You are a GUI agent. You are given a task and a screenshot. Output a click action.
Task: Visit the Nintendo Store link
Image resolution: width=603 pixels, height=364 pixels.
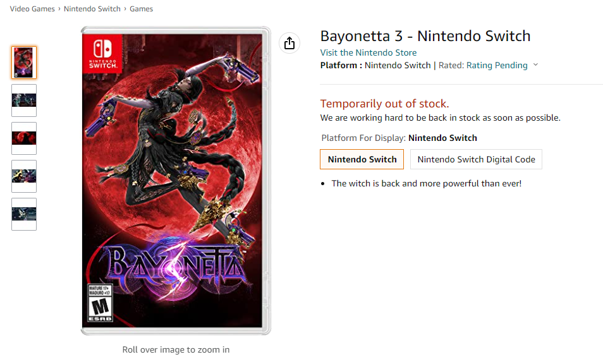click(368, 52)
